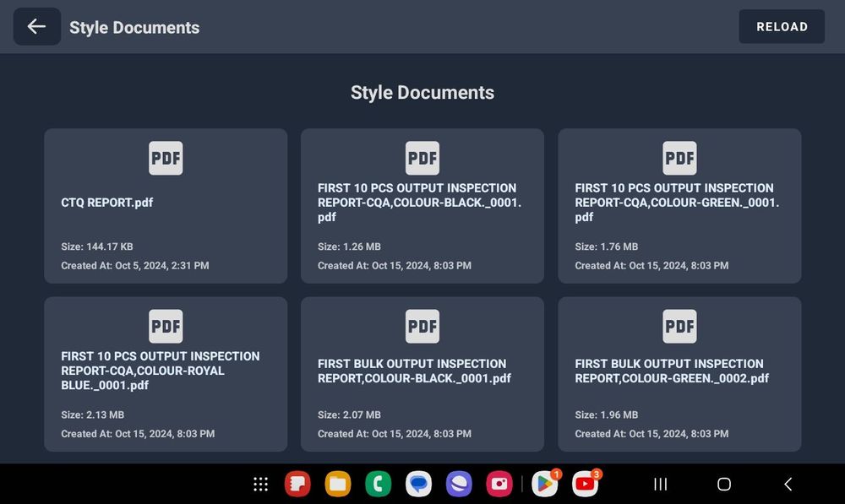The width and height of the screenshot is (845, 504).
Task: Select the CTQ REPORT.pdf file name
Action: click(x=106, y=203)
